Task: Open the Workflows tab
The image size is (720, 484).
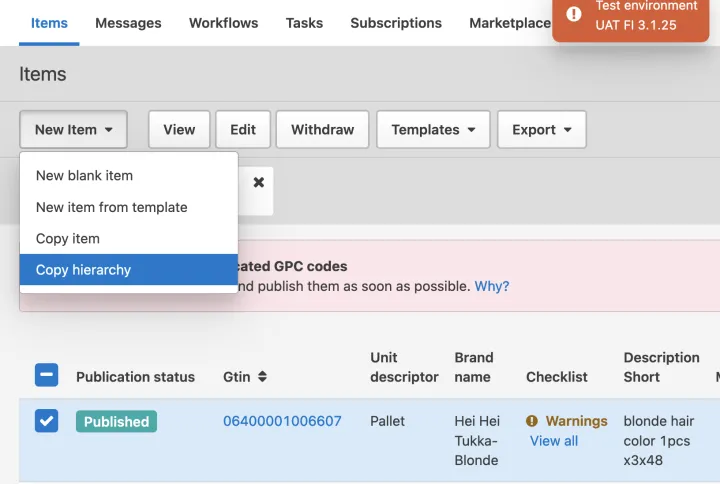Action: pos(223,23)
